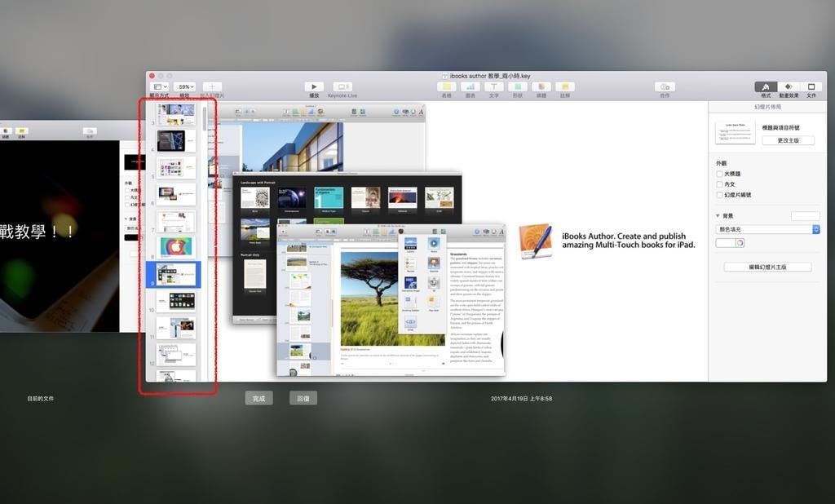Open the 顯示方式 view options menu
835x504 pixels.
[161, 86]
